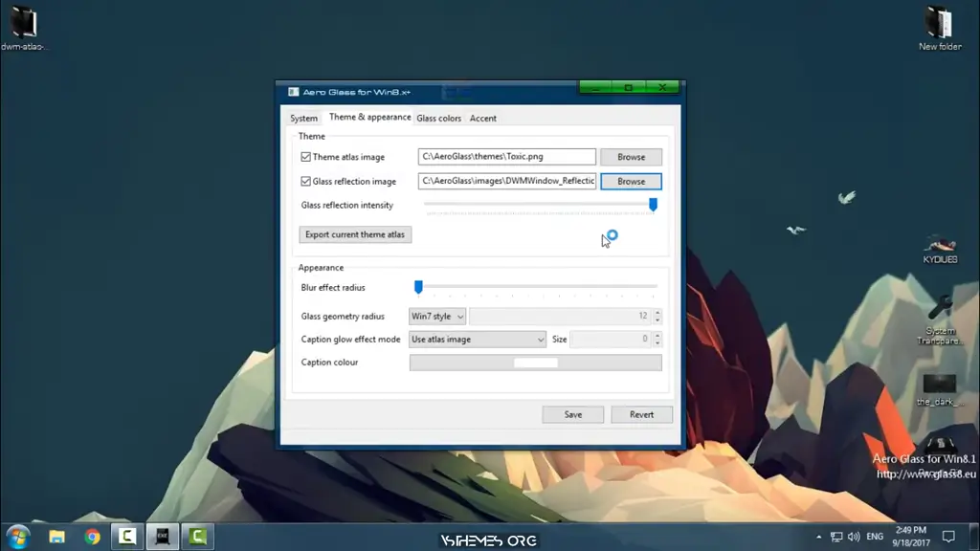Click Export current theme atlas

coord(355,234)
